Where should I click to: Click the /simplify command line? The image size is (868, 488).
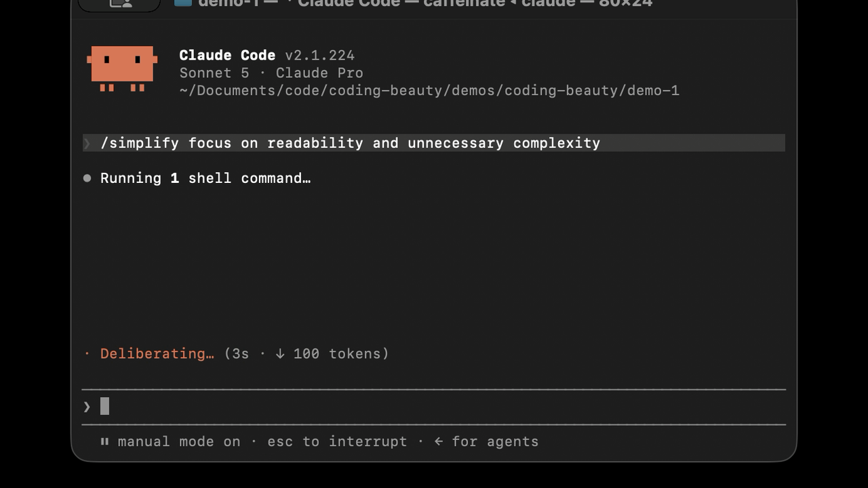point(434,143)
